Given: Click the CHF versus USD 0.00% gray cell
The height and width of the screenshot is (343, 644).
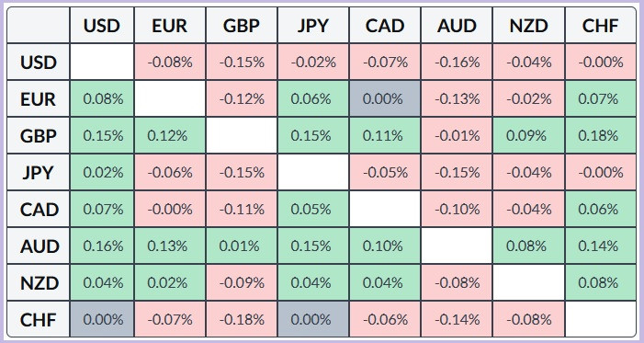Looking at the screenshot, I should [x=102, y=319].
